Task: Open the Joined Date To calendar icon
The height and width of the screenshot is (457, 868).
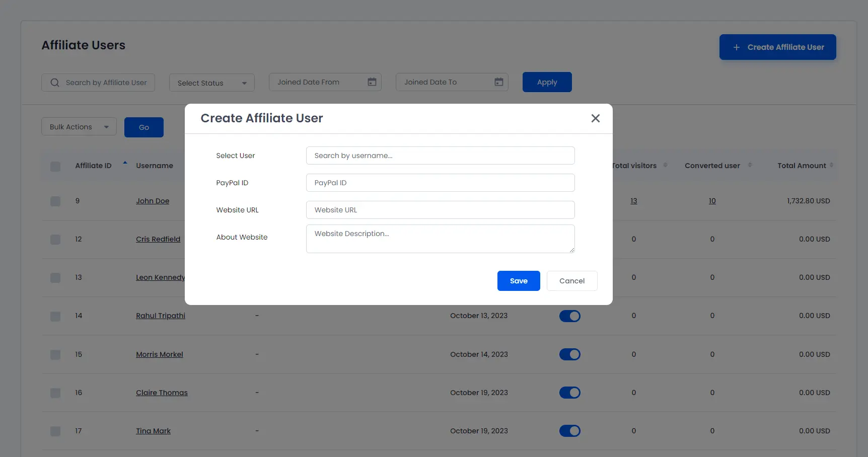Action: coord(499,82)
